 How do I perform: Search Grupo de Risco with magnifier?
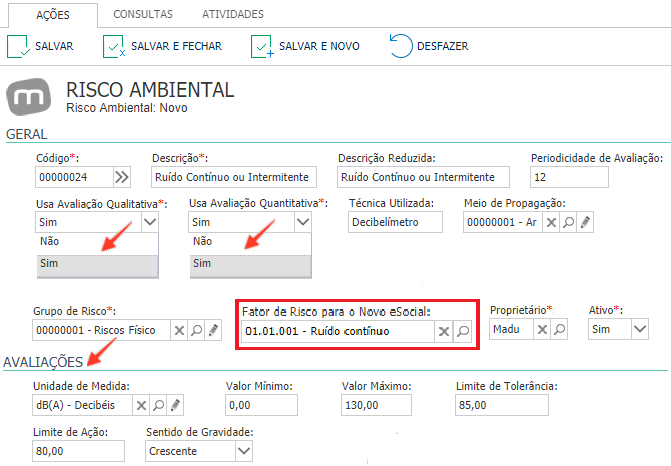[x=196, y=330]
